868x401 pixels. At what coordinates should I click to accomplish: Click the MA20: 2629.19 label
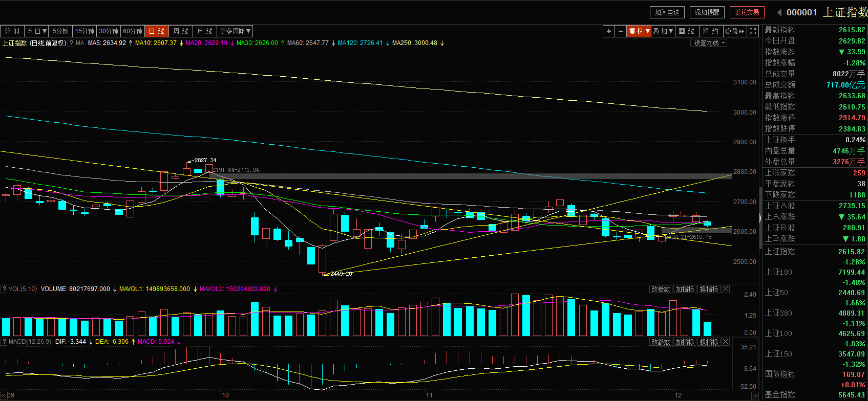coord(206,43)
